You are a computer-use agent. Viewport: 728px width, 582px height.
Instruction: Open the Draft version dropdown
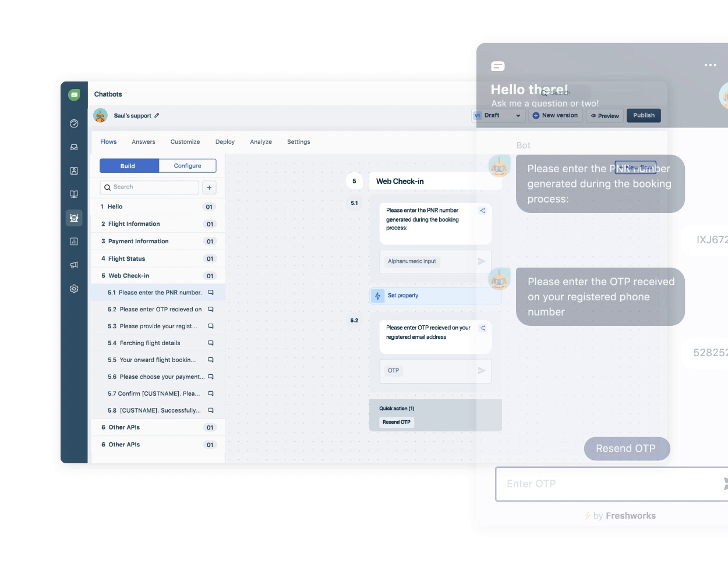point(497,115)
